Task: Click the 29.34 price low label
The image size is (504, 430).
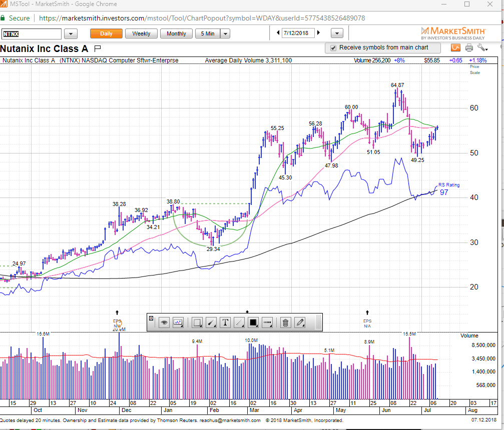Action: [x=213, y=249]
